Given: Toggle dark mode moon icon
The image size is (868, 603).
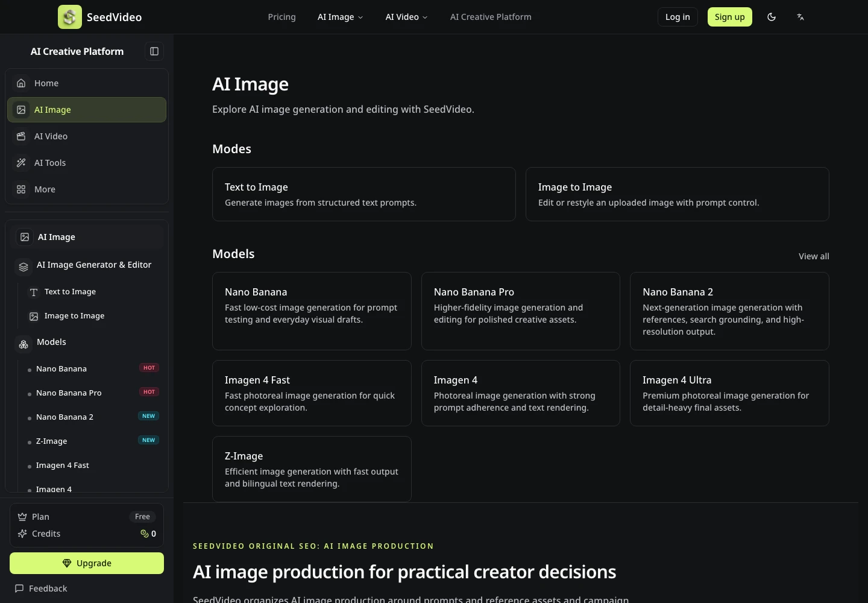Looking at the screenshot, I should [772, 17].
